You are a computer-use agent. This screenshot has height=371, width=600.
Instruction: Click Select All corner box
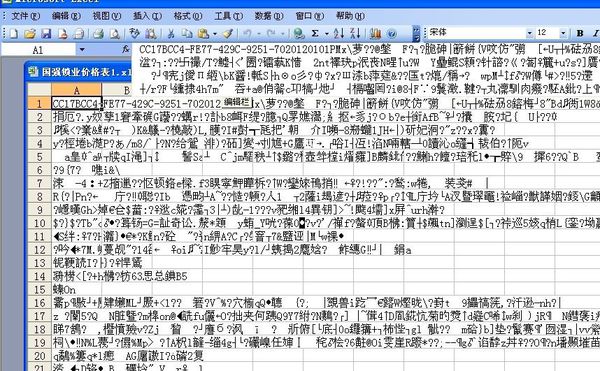(x=40, y=90)
